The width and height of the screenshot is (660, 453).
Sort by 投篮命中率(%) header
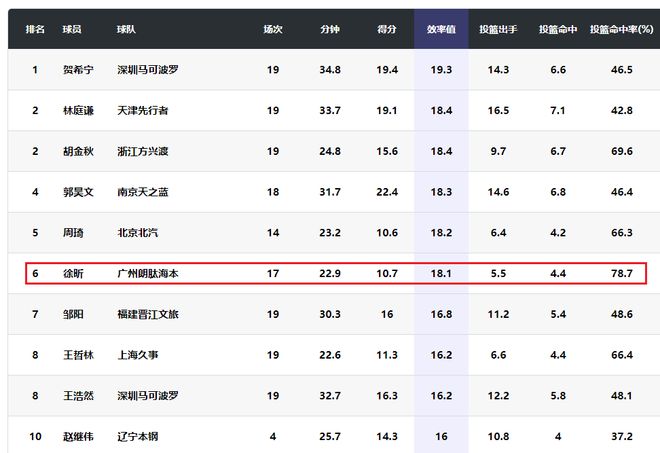tap(621, 30)
